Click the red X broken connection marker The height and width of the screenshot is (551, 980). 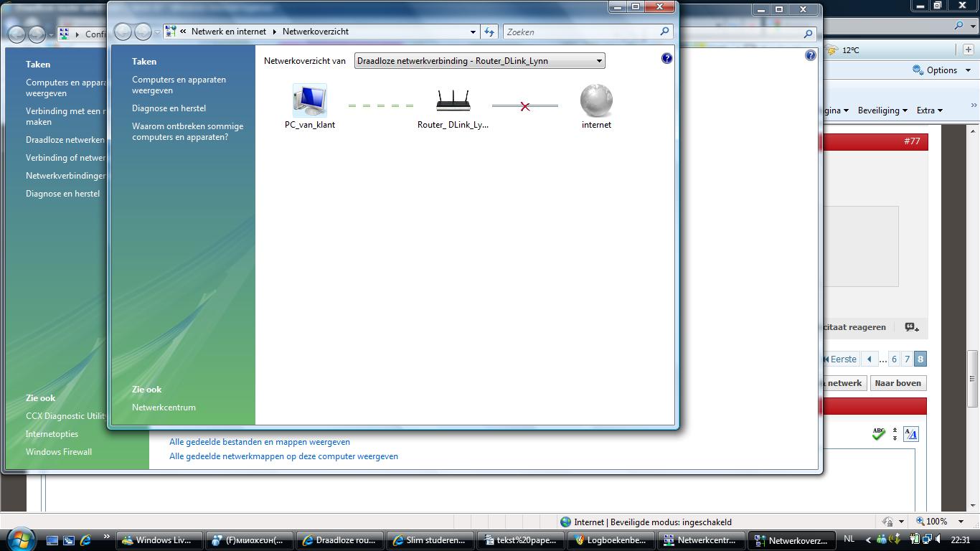tap(525, 106)
